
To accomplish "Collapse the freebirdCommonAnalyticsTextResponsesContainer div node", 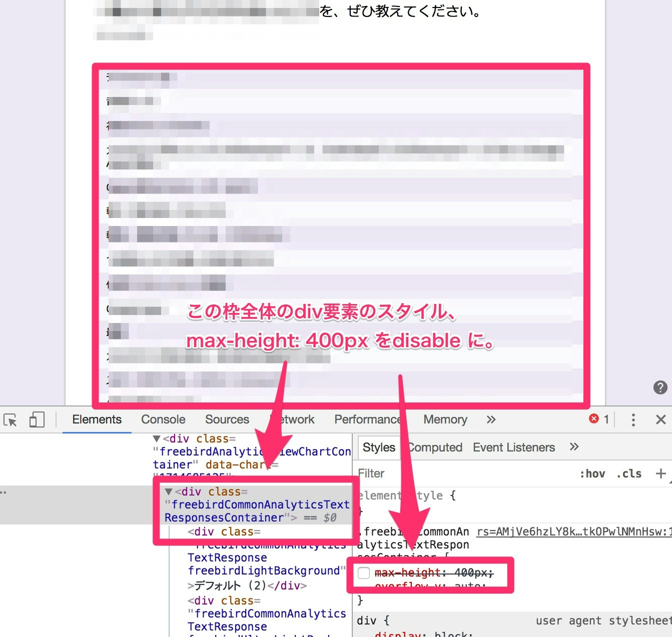I will coord(169,492).
